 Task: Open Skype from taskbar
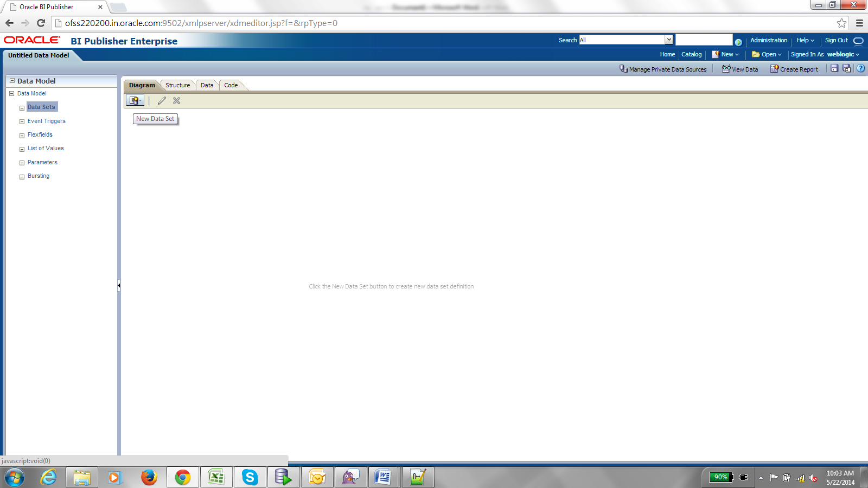(x=250, y=478)
